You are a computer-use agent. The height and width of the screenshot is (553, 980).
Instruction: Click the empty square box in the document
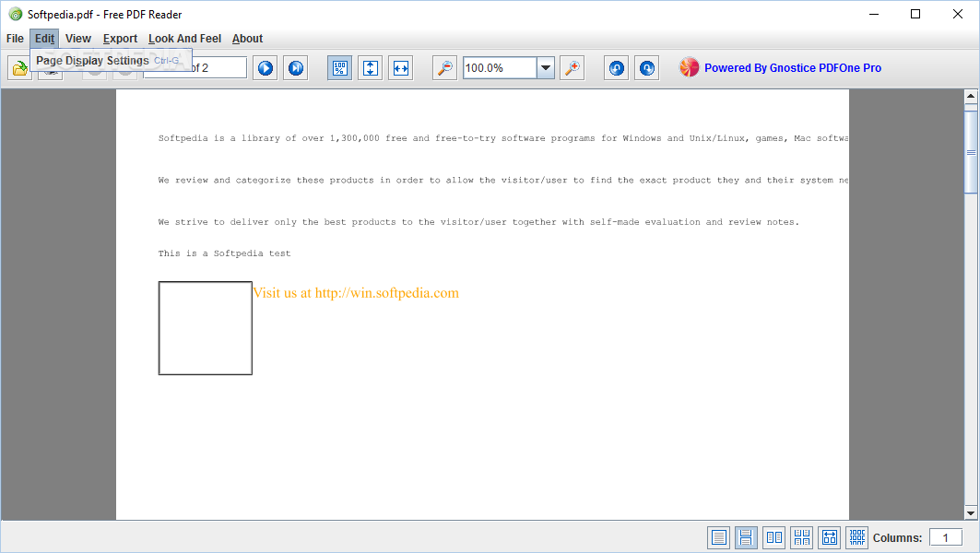(x=206, y=328)
